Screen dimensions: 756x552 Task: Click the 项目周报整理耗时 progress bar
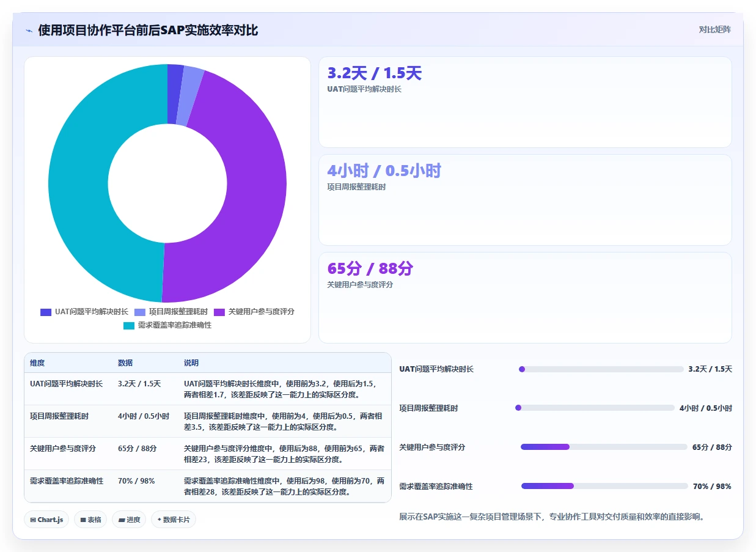[595, 408]
